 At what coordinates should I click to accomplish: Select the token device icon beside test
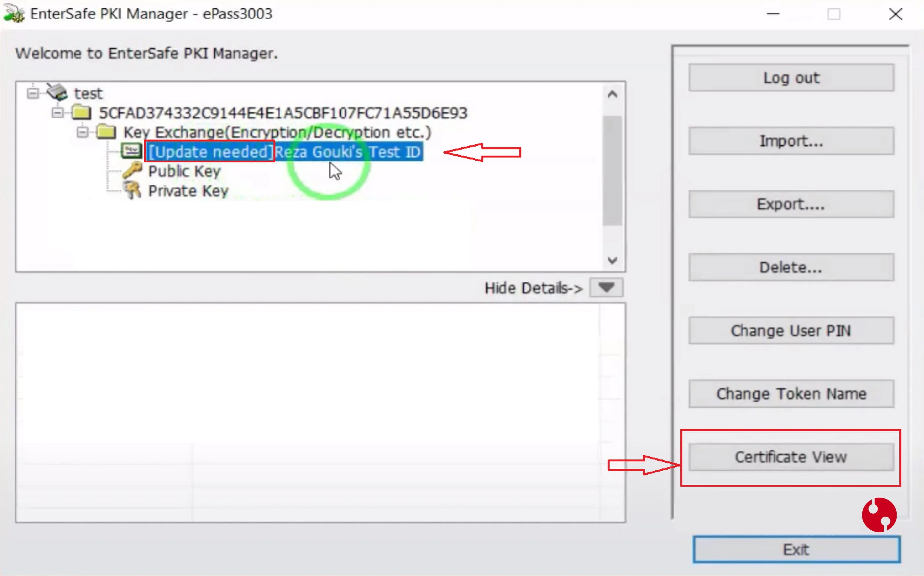click(x=57, y=92)
